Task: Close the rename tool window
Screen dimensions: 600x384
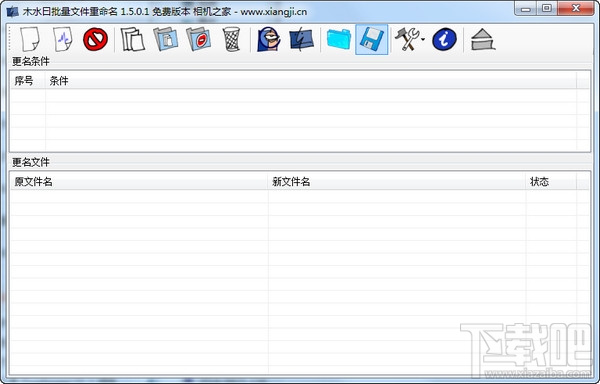Action: click(x=576, y=8)
